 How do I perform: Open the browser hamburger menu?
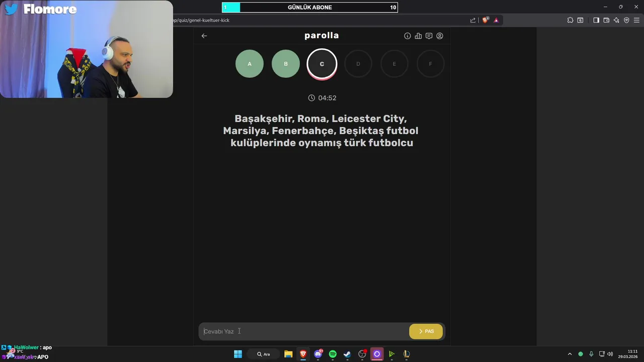point(636,20)
